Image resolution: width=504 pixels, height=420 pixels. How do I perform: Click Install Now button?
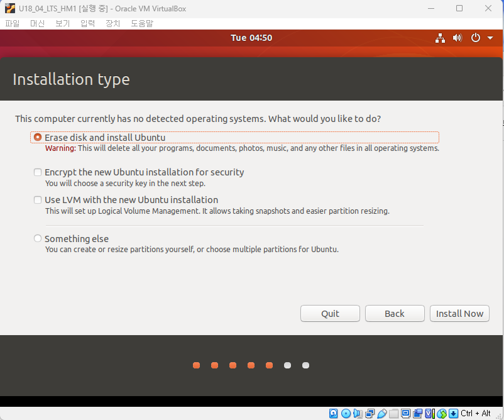[x=459, y=314]
